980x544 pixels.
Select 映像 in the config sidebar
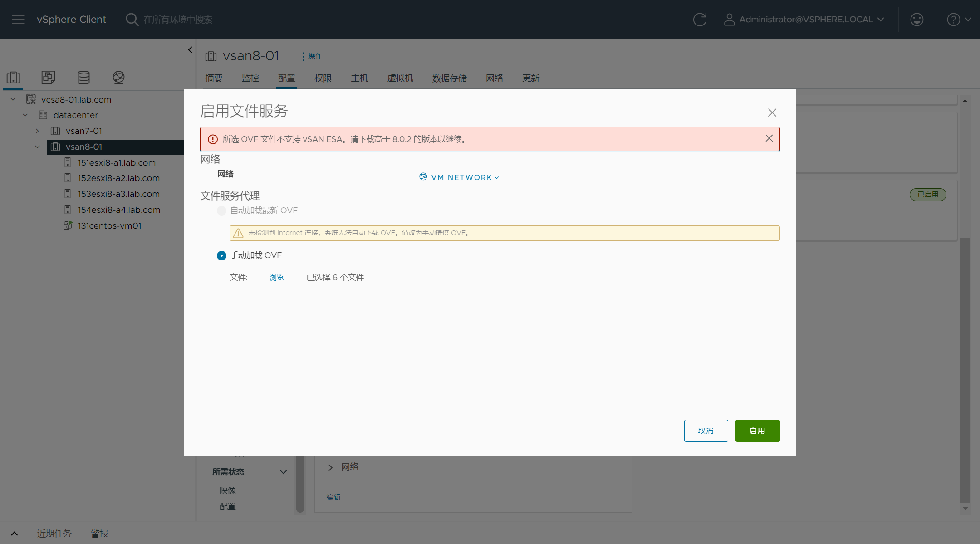(x=228, y=490)
